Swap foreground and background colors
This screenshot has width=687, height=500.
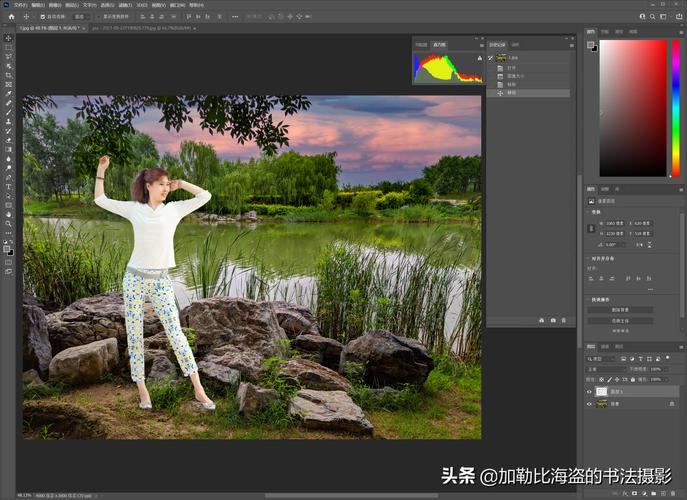pyautogui.click(x=11, y=242)
